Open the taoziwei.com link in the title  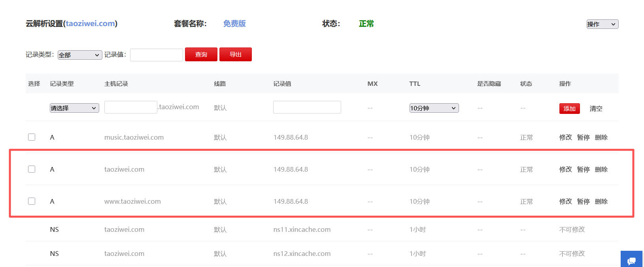coord(90,24)
